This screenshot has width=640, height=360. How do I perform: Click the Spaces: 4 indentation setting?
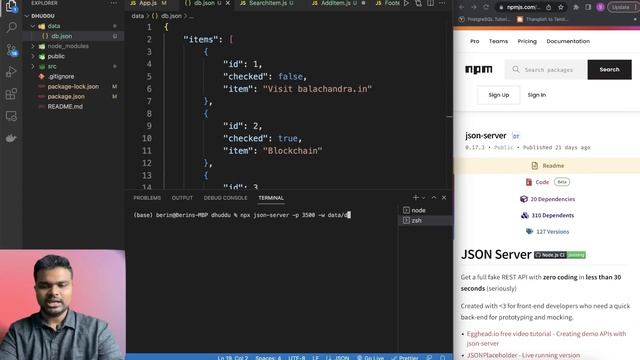(268, 358)
